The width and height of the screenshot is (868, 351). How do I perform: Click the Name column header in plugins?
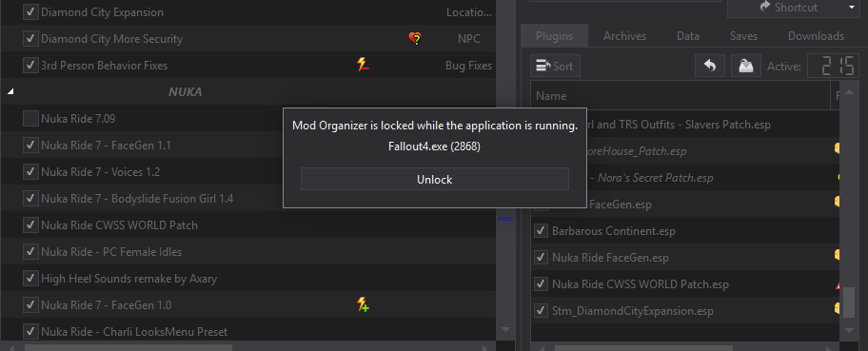[x=681, y=96]
